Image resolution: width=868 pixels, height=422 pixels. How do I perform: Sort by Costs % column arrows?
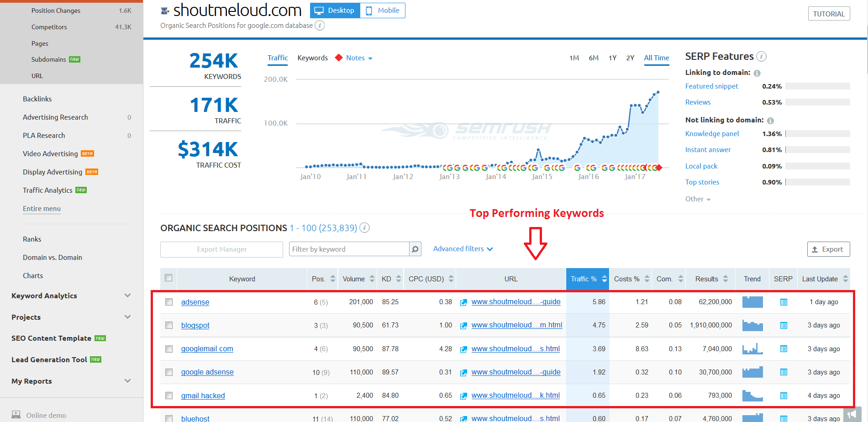point(647,279)
